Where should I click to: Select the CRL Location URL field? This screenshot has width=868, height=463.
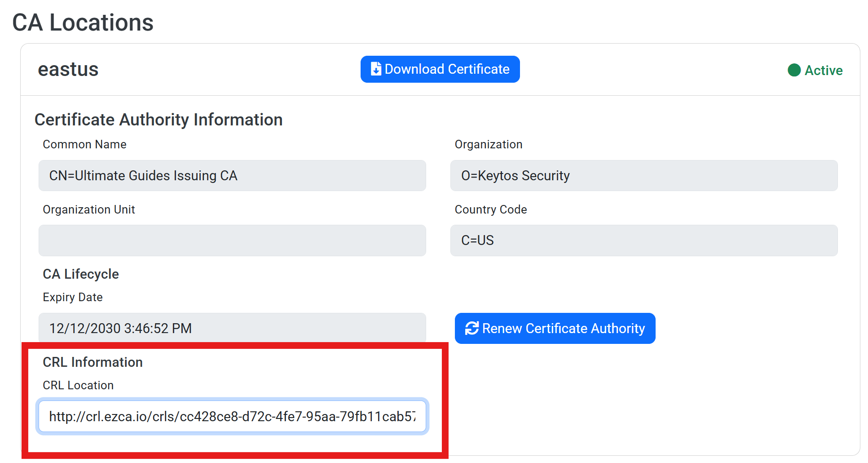(x=232, y=416)
